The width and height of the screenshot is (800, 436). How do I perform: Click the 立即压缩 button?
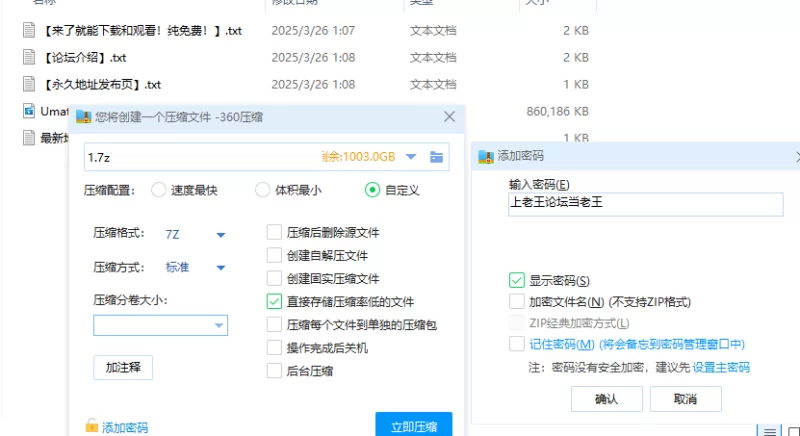tap(414, 425)
